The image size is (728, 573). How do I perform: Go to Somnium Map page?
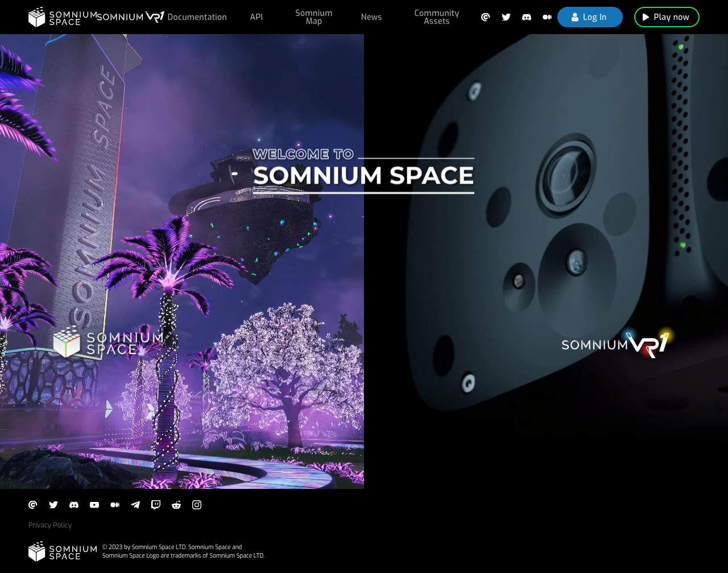[314, 17]
